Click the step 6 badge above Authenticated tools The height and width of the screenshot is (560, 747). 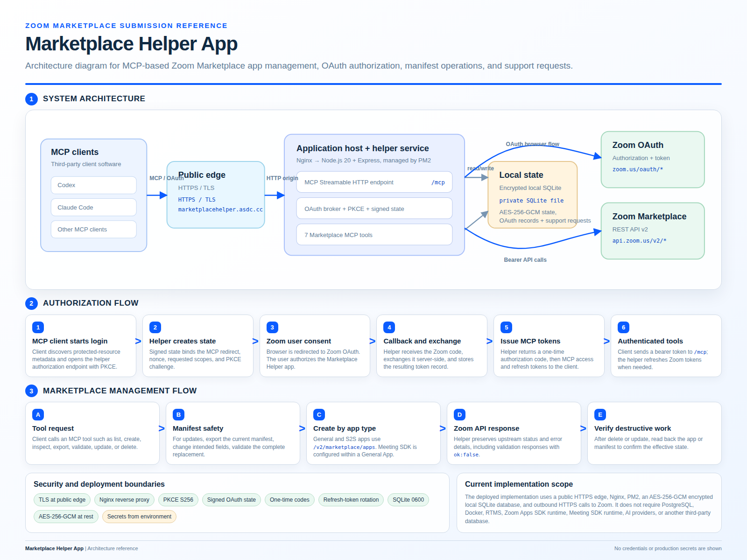coord(624,328)
